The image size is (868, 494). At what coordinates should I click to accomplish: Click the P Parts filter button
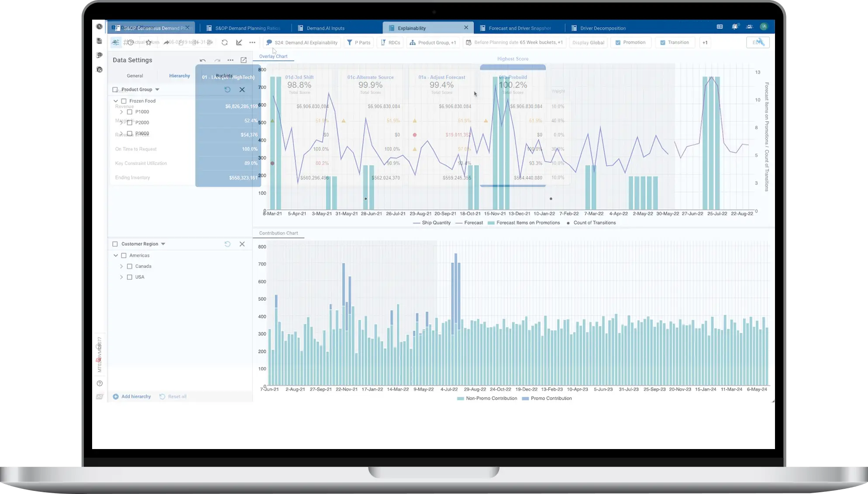pyautogui.click(x=359, y=42)
